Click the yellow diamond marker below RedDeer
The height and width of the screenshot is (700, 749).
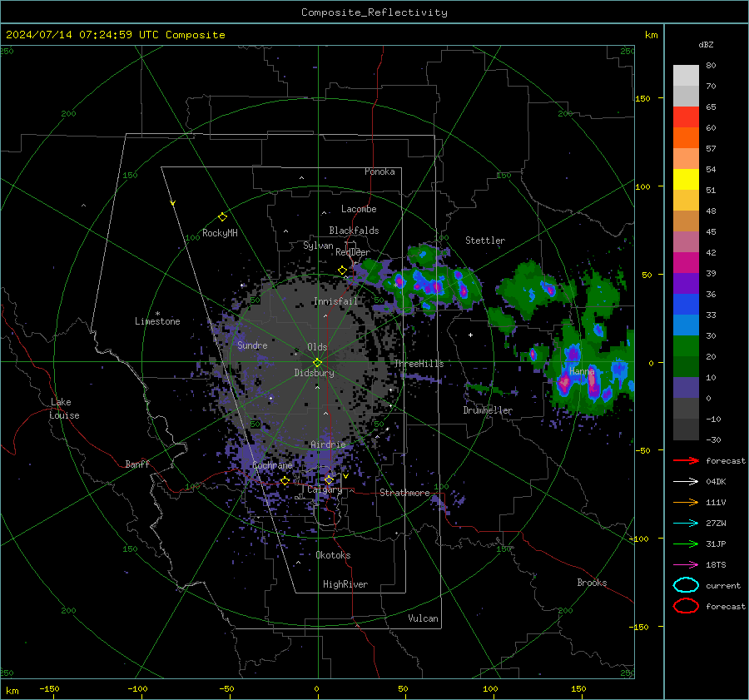pos(342,271)
